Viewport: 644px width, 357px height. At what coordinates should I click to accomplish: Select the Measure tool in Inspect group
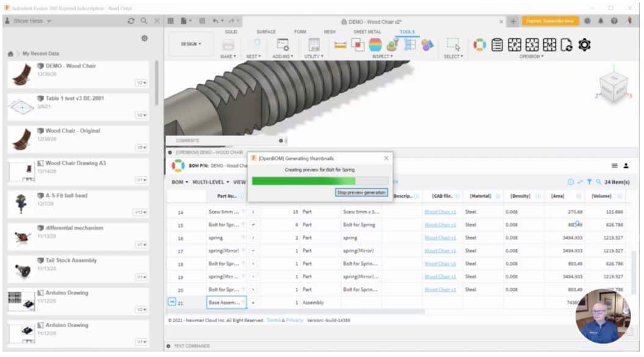pyautogui.click(x=340, y=45)
